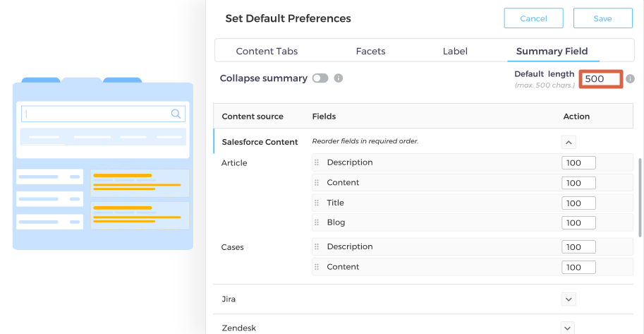
Task: Click the drag handle beside Title field
Action: (317, 203)
